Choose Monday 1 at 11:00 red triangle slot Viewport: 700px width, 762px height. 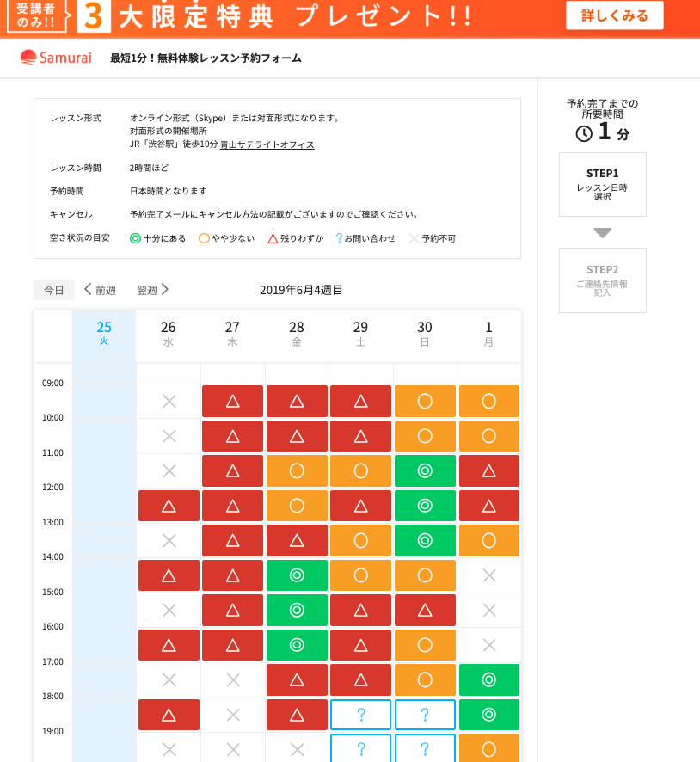pos(489,471)
